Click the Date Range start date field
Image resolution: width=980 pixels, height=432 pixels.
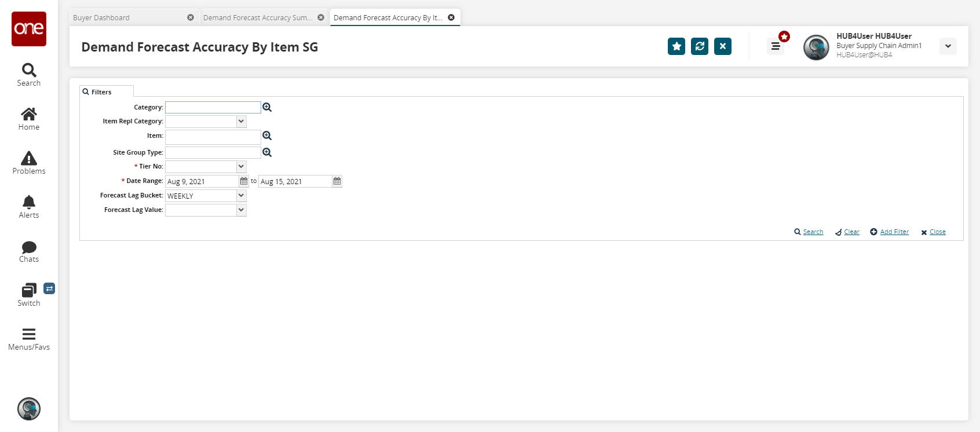[202, 181]
